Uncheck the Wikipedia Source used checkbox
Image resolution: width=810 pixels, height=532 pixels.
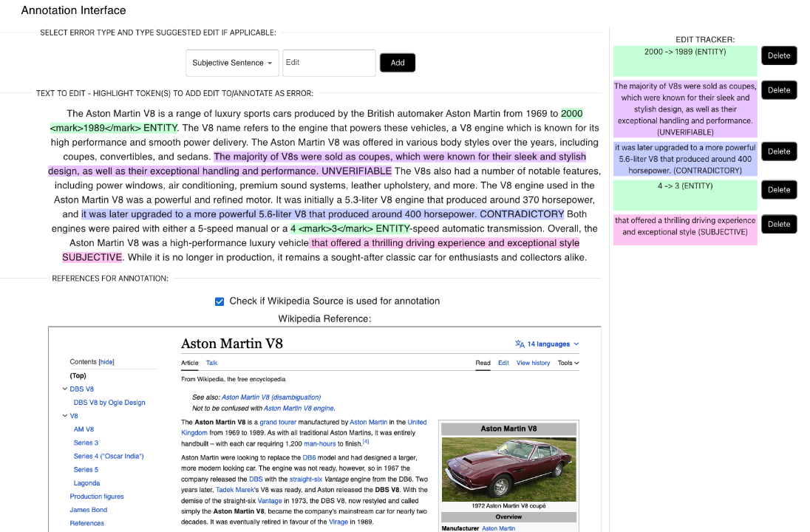(x=219, y=301)
